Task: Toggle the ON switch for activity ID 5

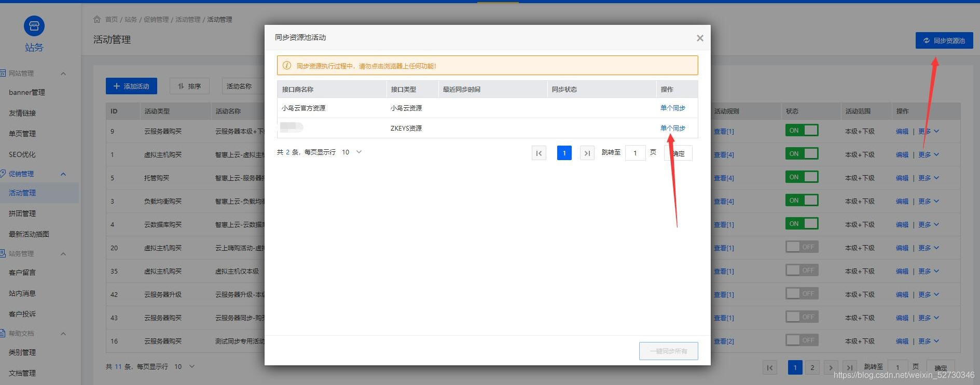Action: coord(802,177)
